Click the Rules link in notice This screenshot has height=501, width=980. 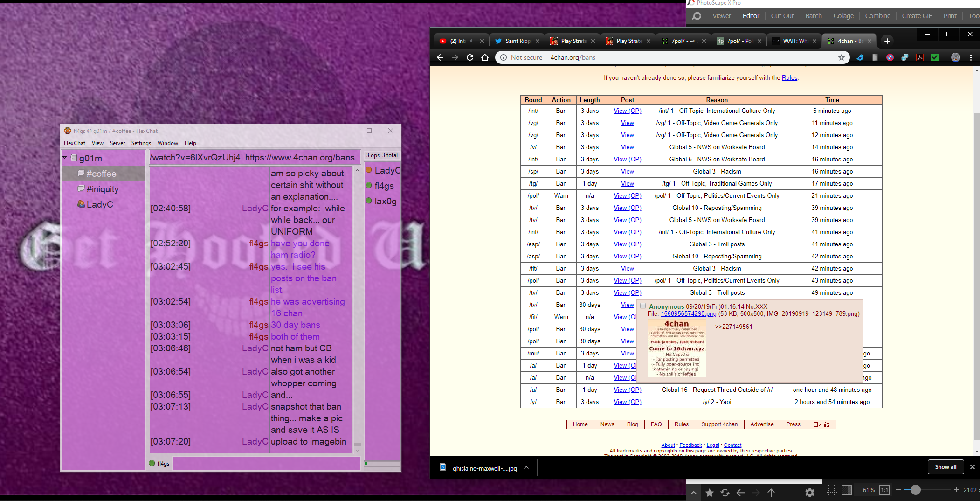coord(789,77)
